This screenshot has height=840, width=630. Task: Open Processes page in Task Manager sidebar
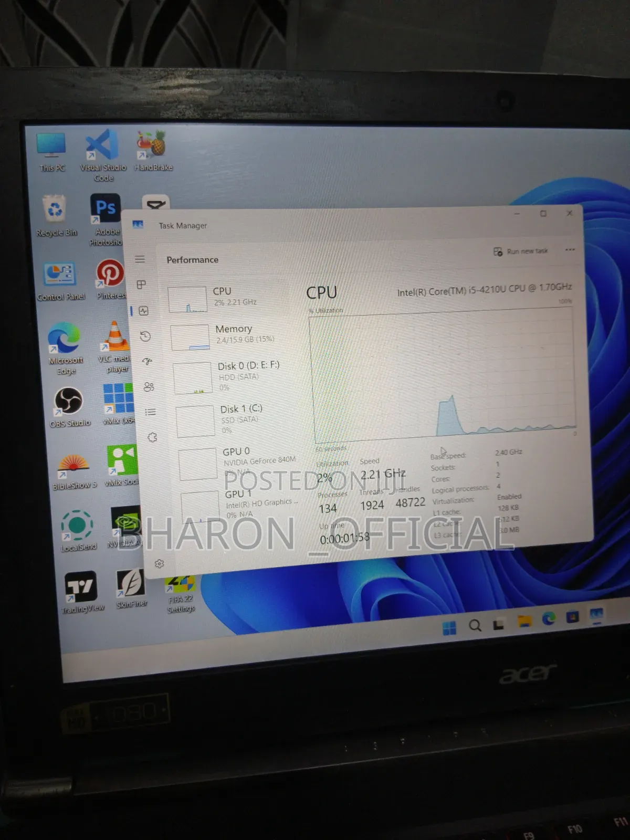(141, 285)
